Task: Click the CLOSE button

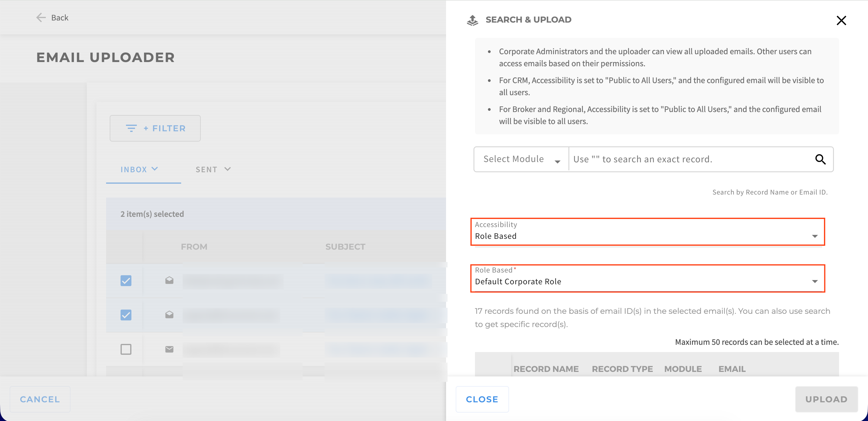Action: 482,399
